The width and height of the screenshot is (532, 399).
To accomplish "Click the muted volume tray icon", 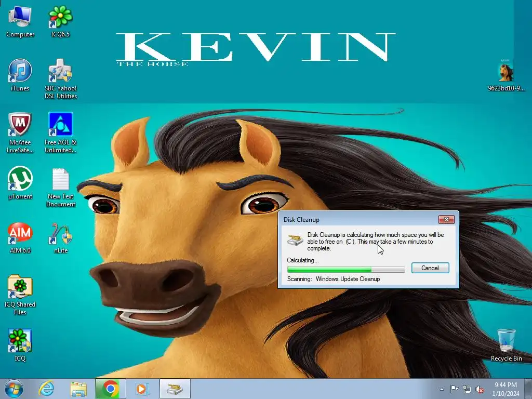I will 480,389.
